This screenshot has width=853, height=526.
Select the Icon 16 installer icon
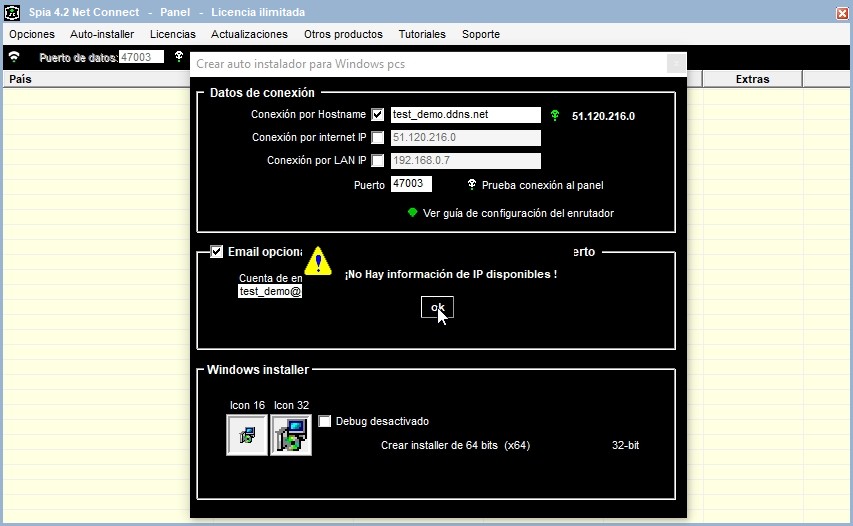point(247,435)
